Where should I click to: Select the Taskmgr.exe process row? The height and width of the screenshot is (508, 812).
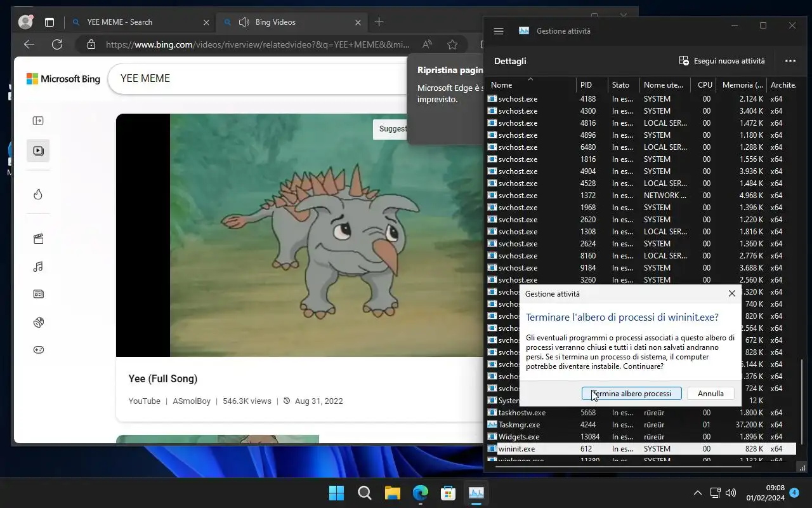(641, 425)
